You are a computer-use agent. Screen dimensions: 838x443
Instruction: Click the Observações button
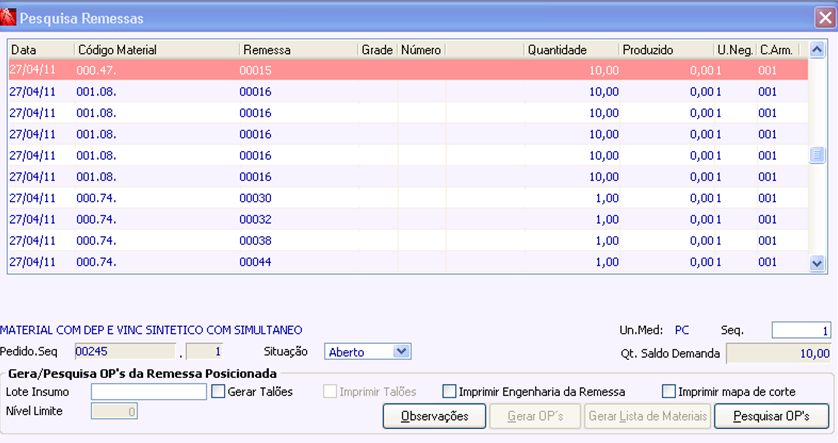(434, 416)
